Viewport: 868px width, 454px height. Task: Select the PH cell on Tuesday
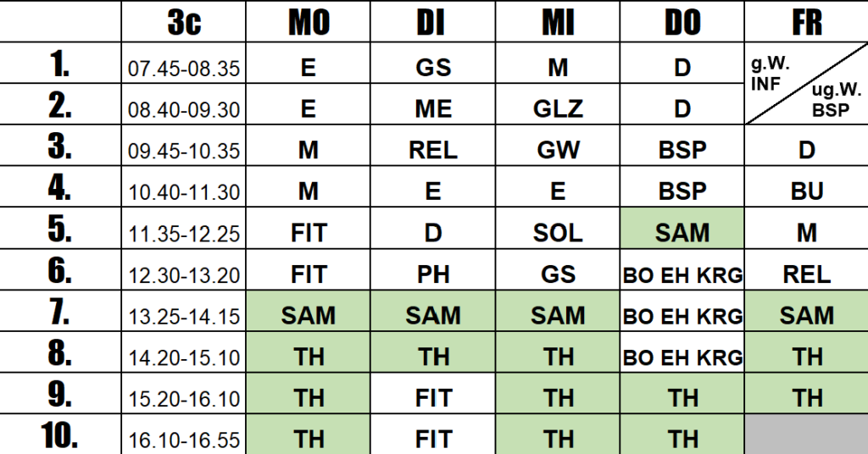433,270
